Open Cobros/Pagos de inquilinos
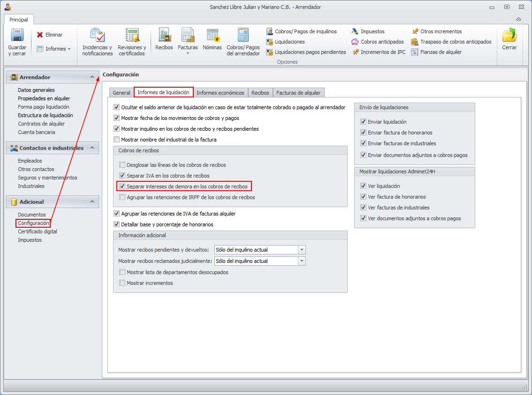The width and height of the screenshot is (532, 395). tap(302, 31)
